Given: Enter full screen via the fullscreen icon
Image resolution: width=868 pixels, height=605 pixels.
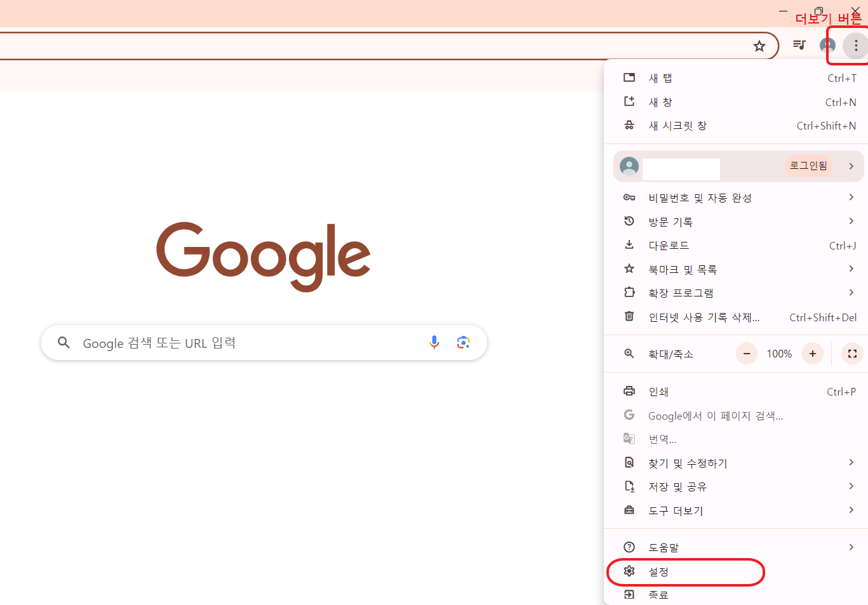Looking at the screenshot, I should (851, 354).
